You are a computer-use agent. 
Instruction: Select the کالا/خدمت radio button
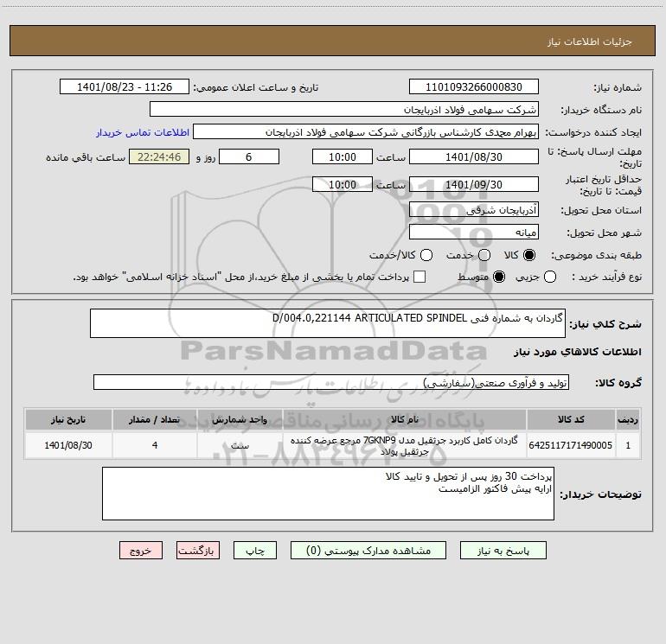[426, 255]
